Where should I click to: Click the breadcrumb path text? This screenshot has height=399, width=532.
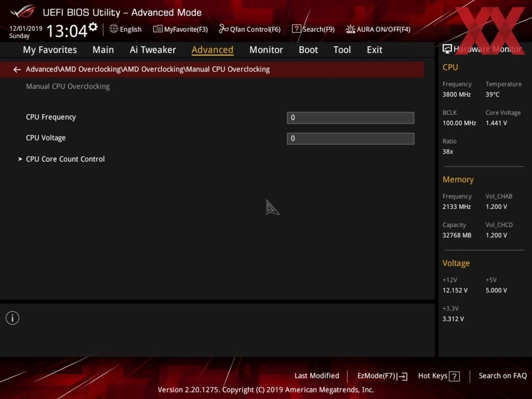pos(148,69)
